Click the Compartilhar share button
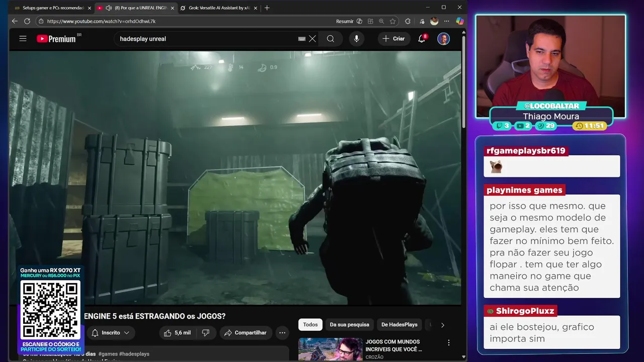 [246, 333]
